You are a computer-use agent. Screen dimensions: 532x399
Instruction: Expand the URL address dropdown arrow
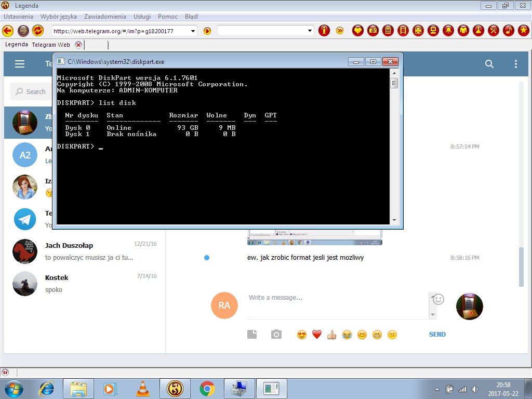(x=193, y=31)
